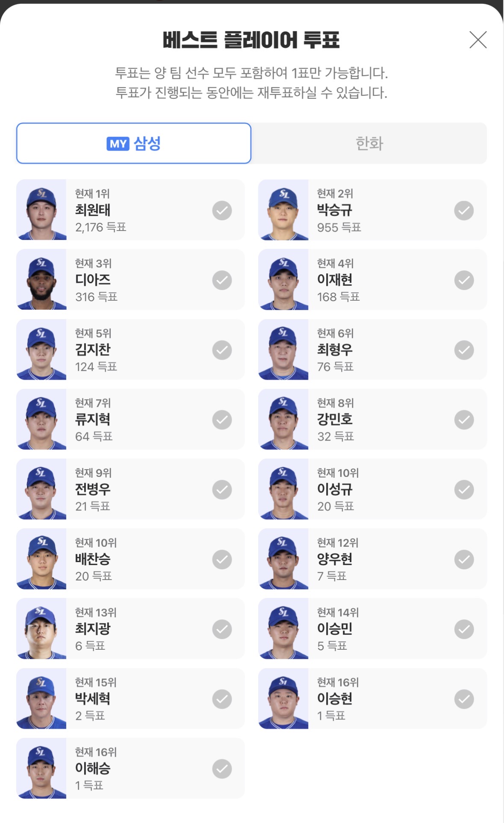Toggle the vote checkmark for 이승민
Image resolution: width=504 pixels, height=823 pixels.
coord(464,629)
